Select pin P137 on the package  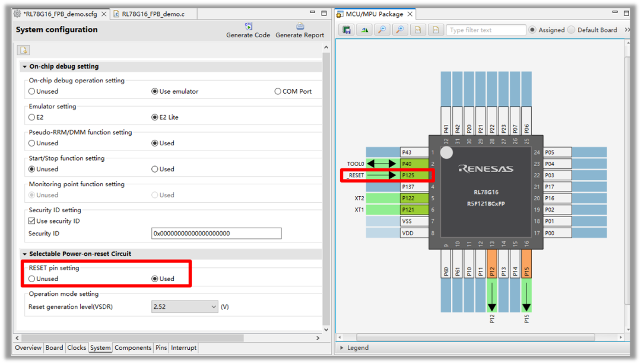(x=414, y=187)
